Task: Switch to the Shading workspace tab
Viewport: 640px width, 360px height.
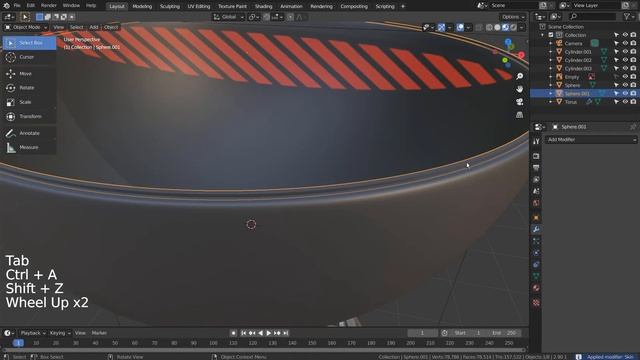Action: click(263, 7)
